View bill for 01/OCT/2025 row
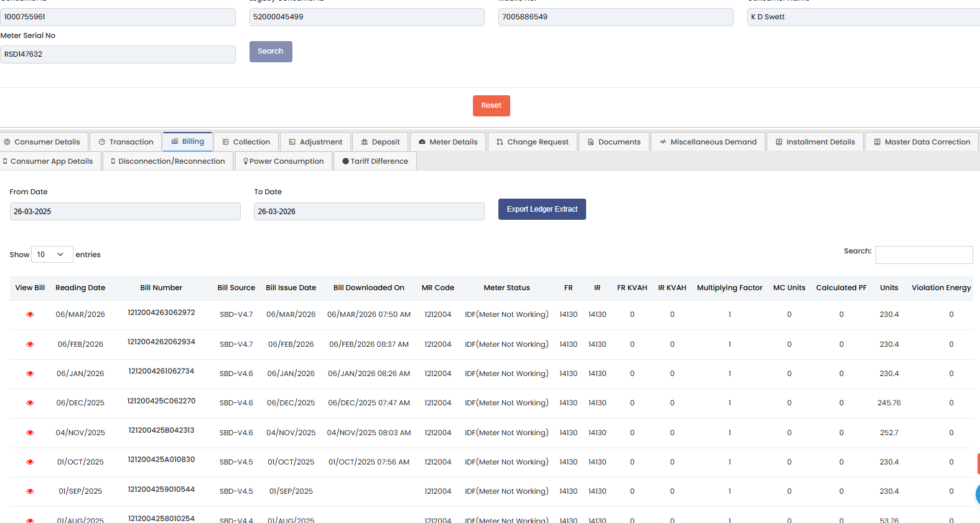 click(30, 462)
